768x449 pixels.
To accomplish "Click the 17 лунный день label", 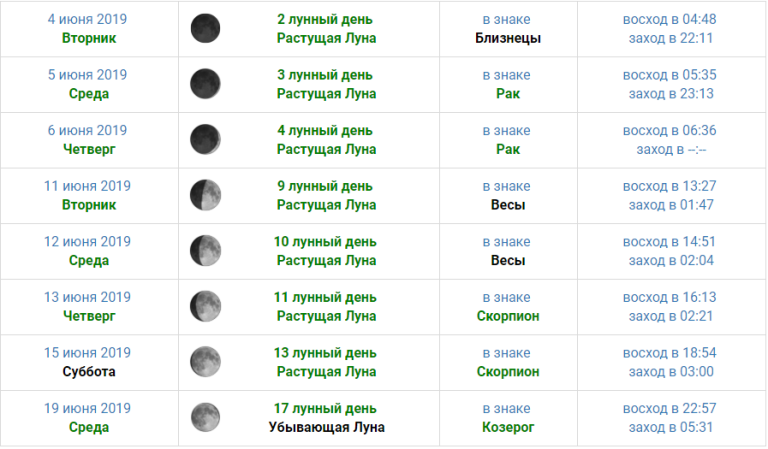I will coord(326,408).
